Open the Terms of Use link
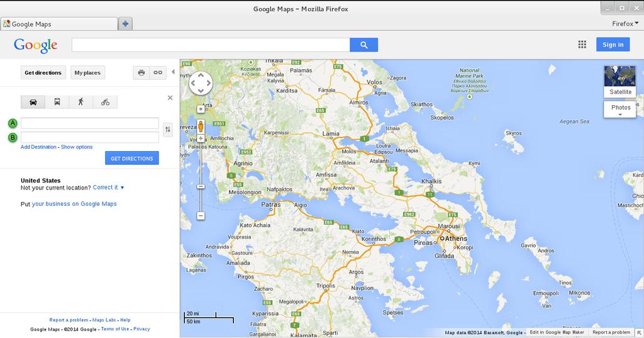 tap(115, 329)
